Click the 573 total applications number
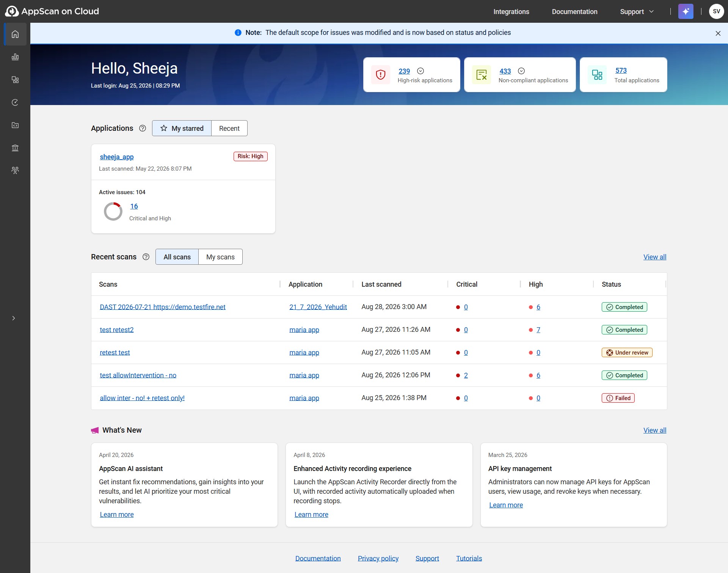The height and width of the screenshot is (573, 728). 621,71
